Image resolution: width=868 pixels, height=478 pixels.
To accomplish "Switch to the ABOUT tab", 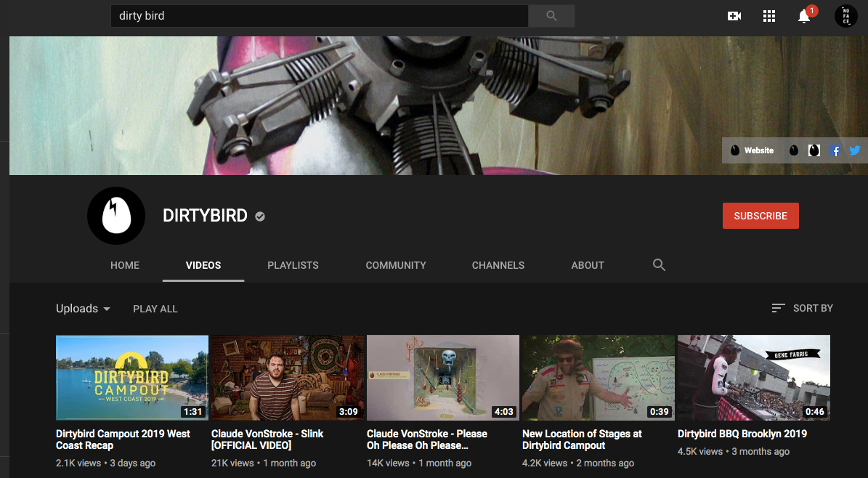I will pos(588,265).
